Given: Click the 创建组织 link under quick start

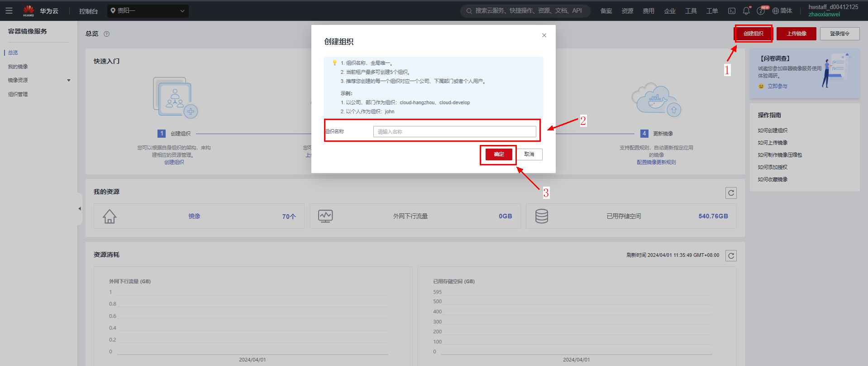Looking at the screenshot, I should 174,162.
